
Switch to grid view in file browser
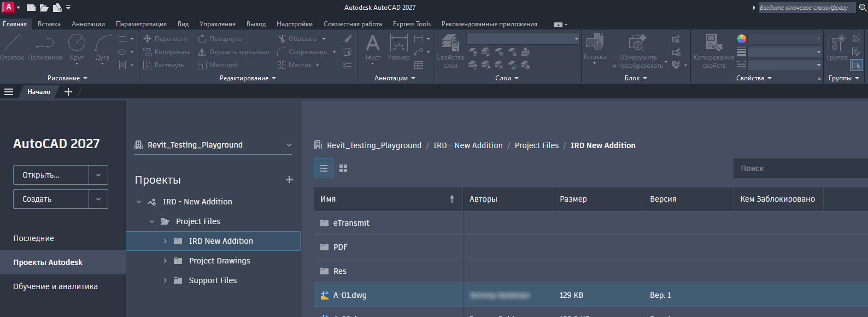[343, 168]
